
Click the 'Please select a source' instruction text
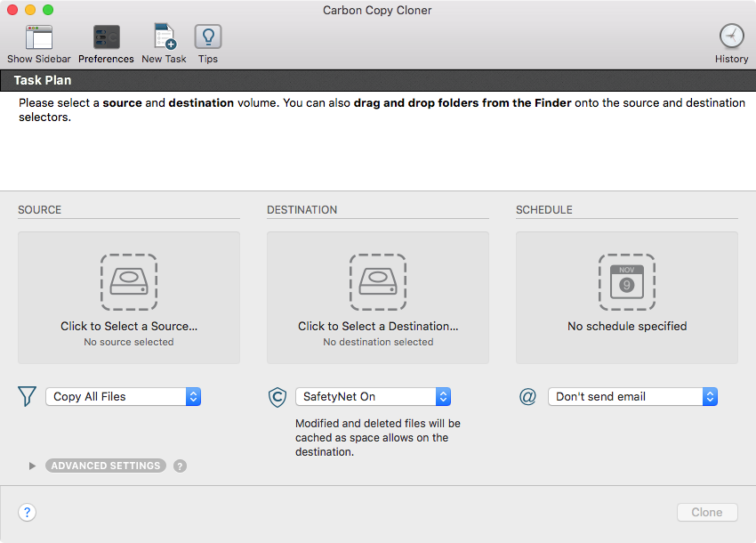point(382,109)
